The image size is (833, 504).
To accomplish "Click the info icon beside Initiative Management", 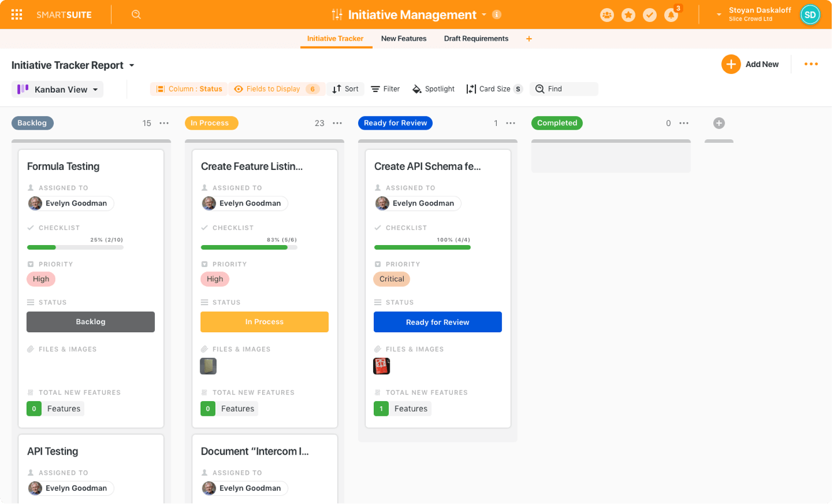I will 497,14.
